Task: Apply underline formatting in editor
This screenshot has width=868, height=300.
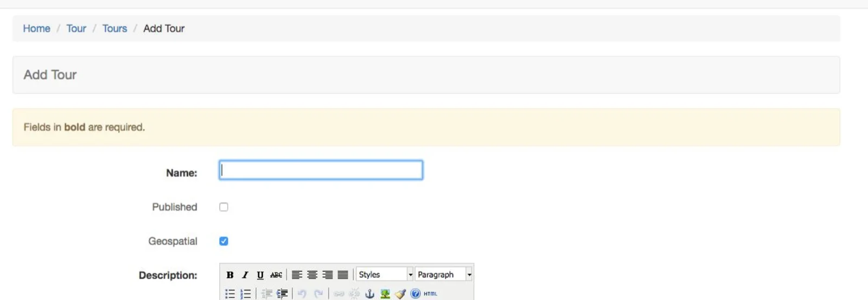Action: pyautogui.click(x=260, y=275)
